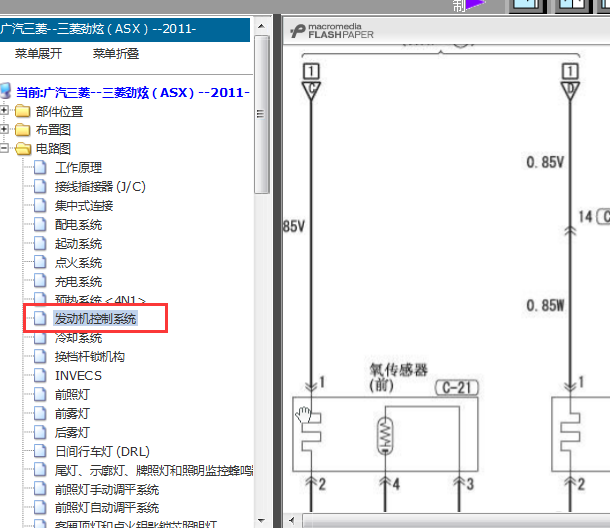This screenshot has width=610, height=528.
Task: Click open-folder icon next to 电路图
Action: click(x=23, y=148)
